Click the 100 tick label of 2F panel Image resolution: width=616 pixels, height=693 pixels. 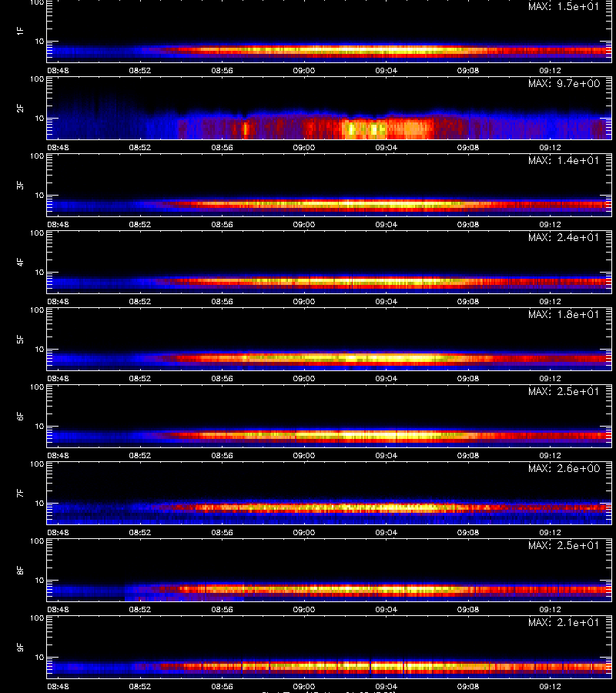(37, 79)
